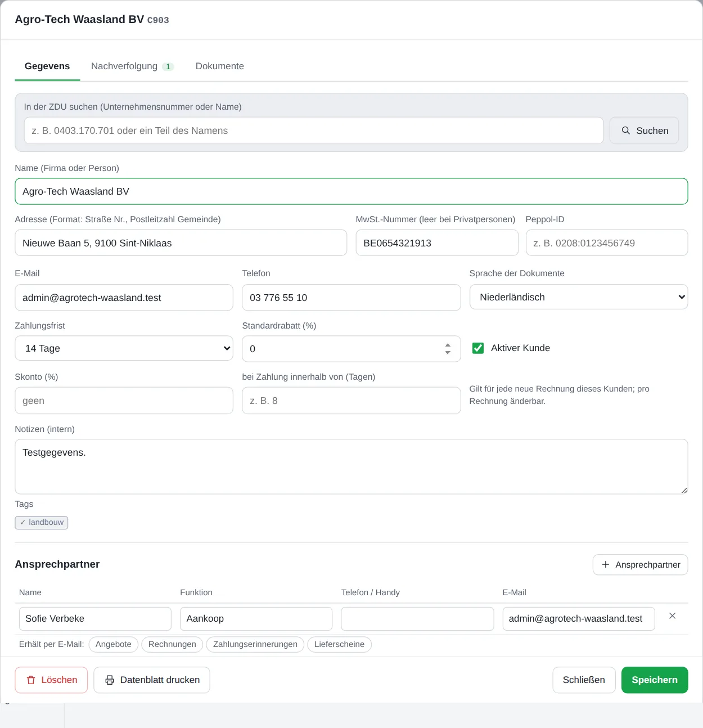
Task: Click the contact Funktion field Aankoop
Action: coord(256,619)
